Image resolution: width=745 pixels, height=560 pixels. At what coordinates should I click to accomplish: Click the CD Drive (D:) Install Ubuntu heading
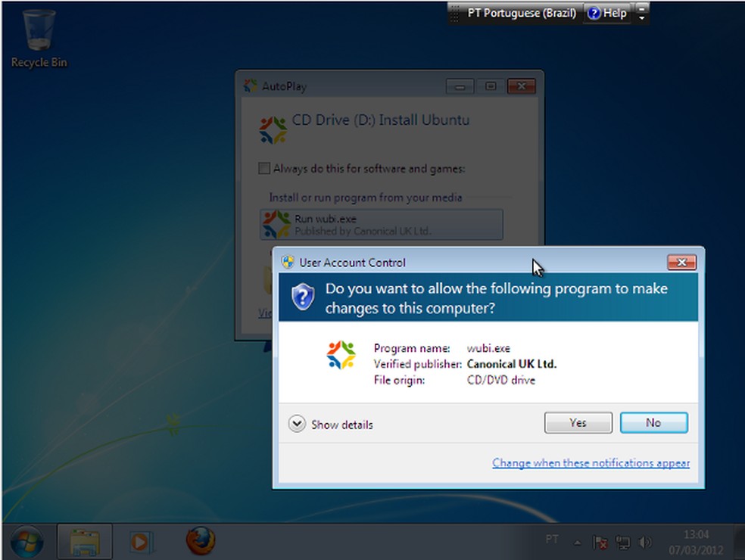[381, 120]
